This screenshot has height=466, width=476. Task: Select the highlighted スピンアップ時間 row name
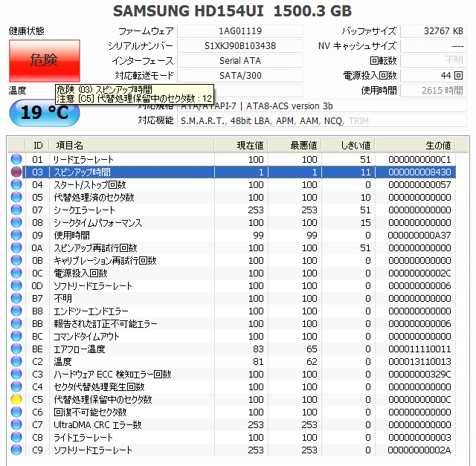(x=82, y=172)
